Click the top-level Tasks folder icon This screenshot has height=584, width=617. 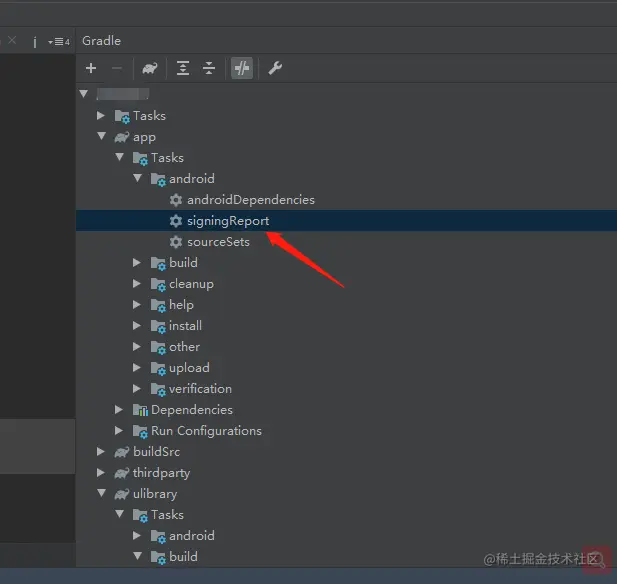(x=122, y=116)
